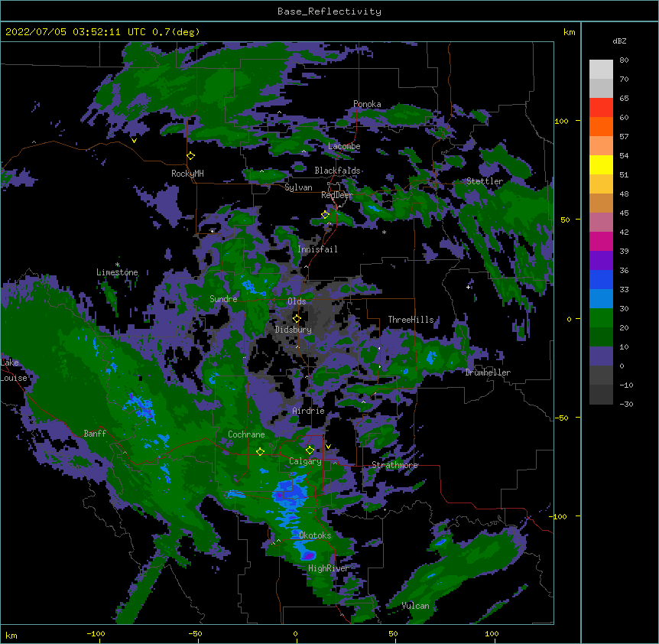Screen dimensions: 659x644
Task: Click the Didsbury label
Action: (294, 330)
